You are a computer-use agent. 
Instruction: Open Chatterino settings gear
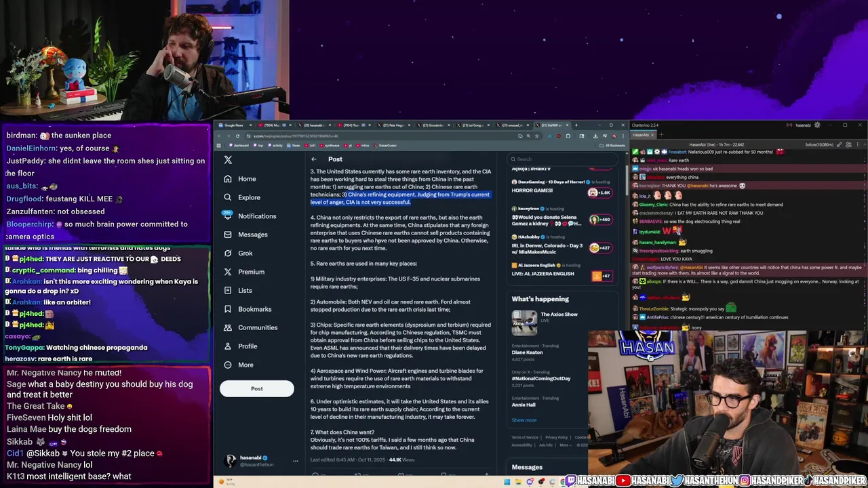coord(817,125)
